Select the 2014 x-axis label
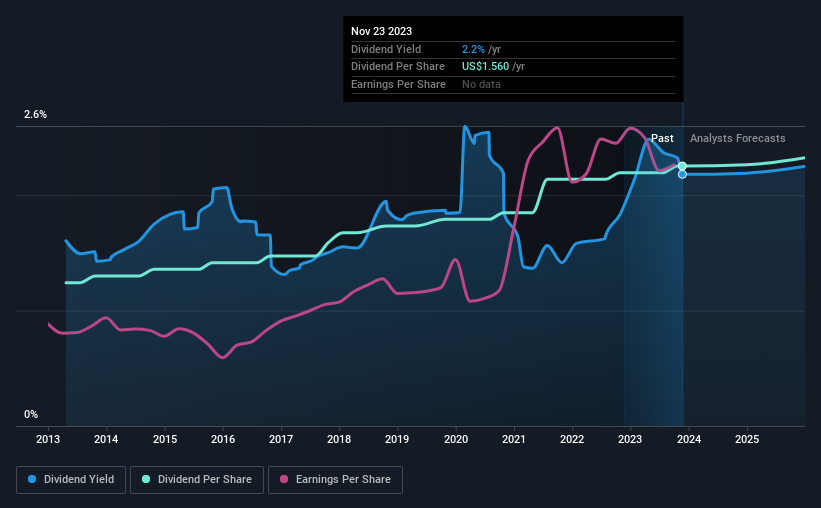The width and height of the screenshot is (821, 508). (106, 439)
